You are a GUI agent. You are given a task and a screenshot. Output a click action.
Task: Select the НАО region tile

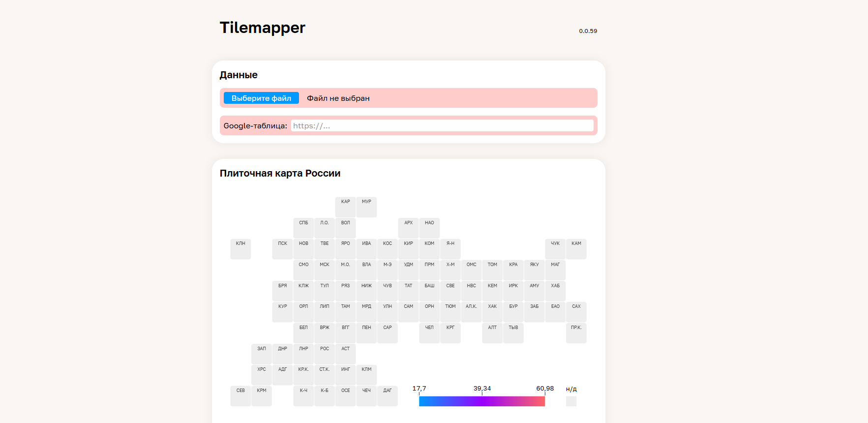[429, 228]
